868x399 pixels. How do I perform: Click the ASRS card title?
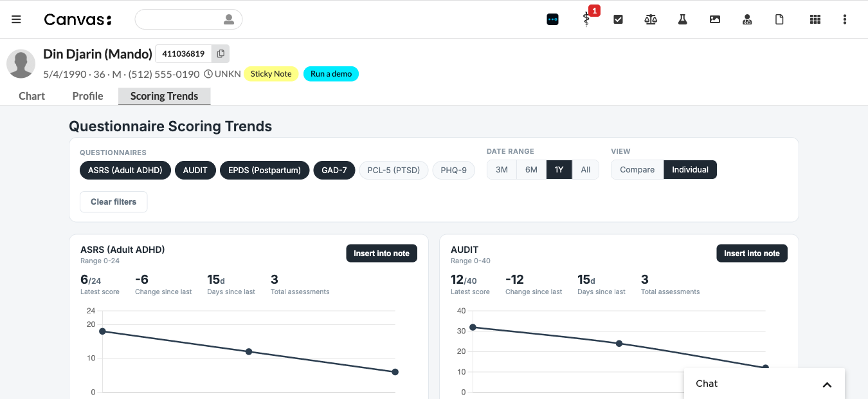[x=123, y=250]
